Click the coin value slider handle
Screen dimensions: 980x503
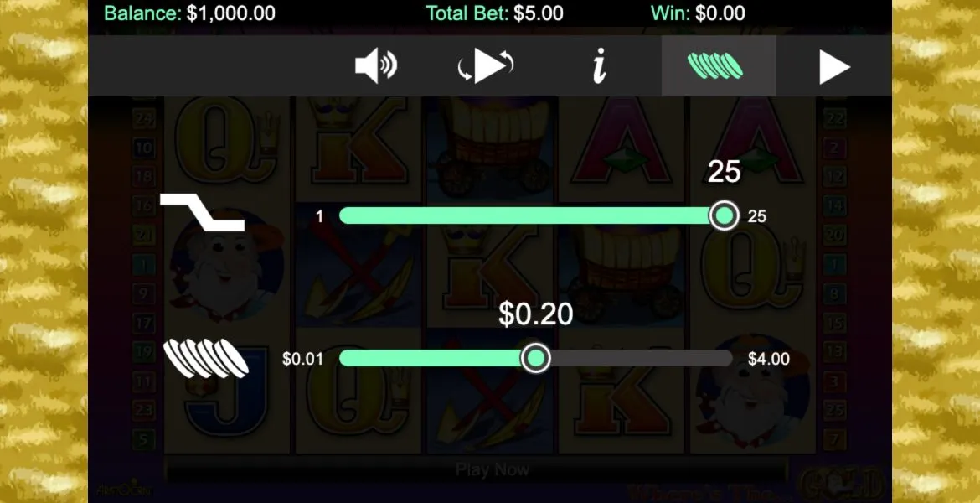[535, 359]
